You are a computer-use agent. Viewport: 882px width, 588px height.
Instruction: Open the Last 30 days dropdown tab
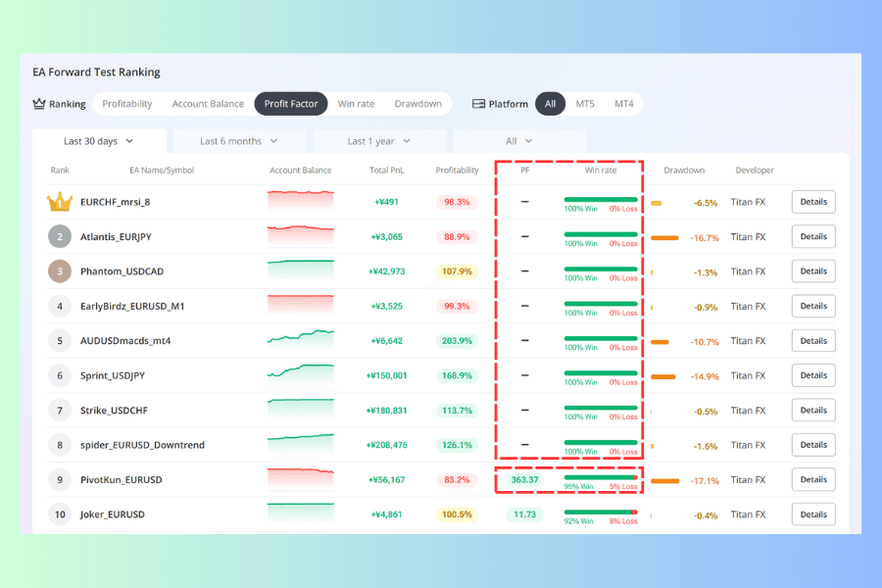tap(99, 141)
